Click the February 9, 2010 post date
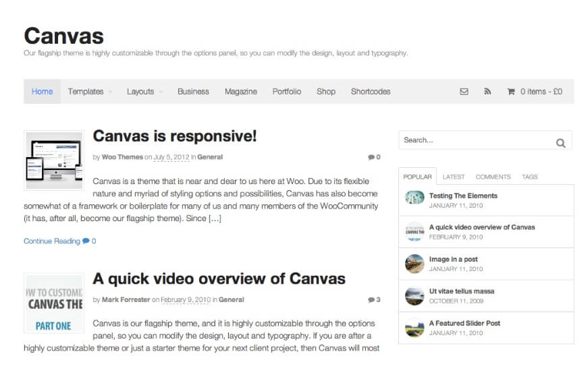This screenshot has width=588, height=379. pos(186,299)
